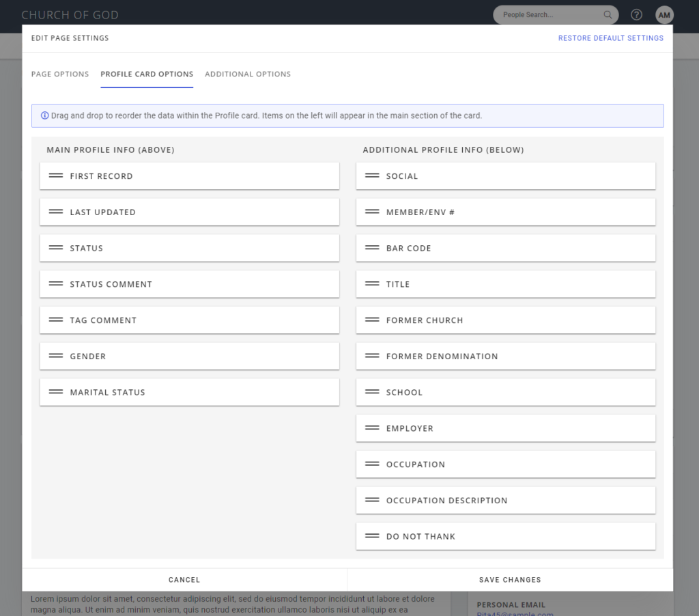Select the Tag Comment text label
Image resolution: width=699 pixels, height=616 pixels.
(x=103, y=320)
